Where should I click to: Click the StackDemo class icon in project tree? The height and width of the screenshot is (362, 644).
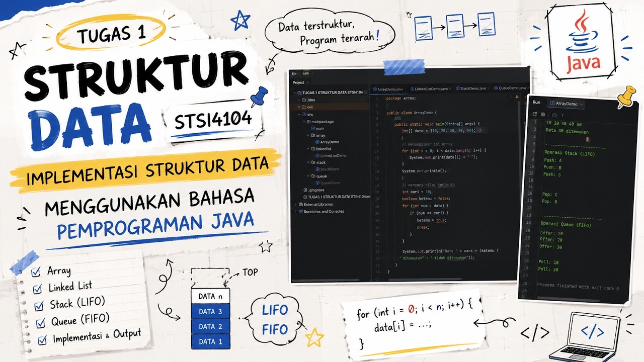[317, 169]
